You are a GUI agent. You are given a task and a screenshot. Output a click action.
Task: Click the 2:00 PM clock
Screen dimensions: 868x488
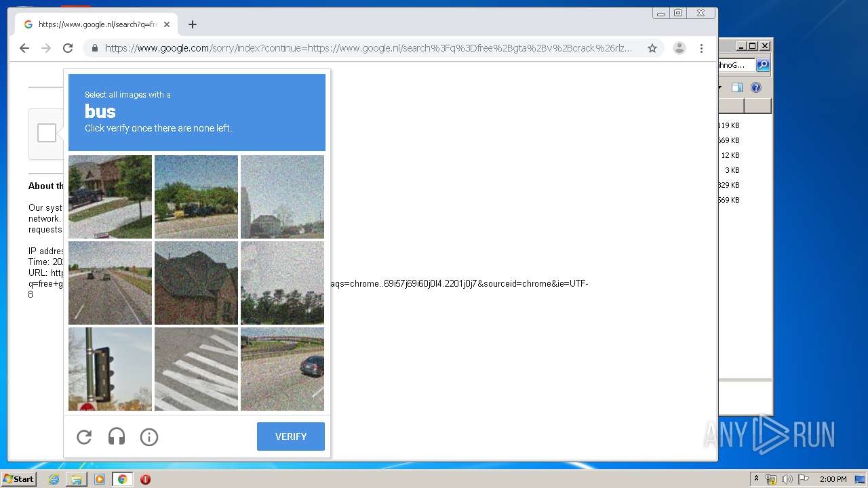tap(833, 479)
